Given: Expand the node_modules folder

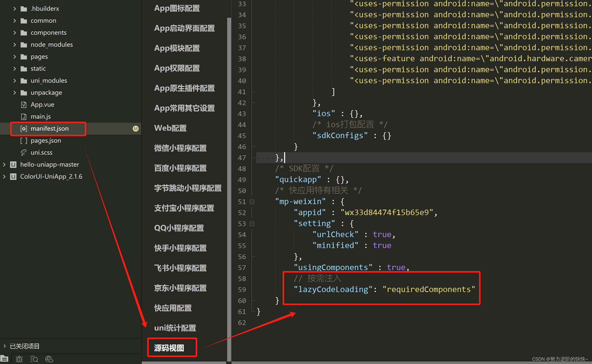Looking at the screenshot, I should coord(14,45).
